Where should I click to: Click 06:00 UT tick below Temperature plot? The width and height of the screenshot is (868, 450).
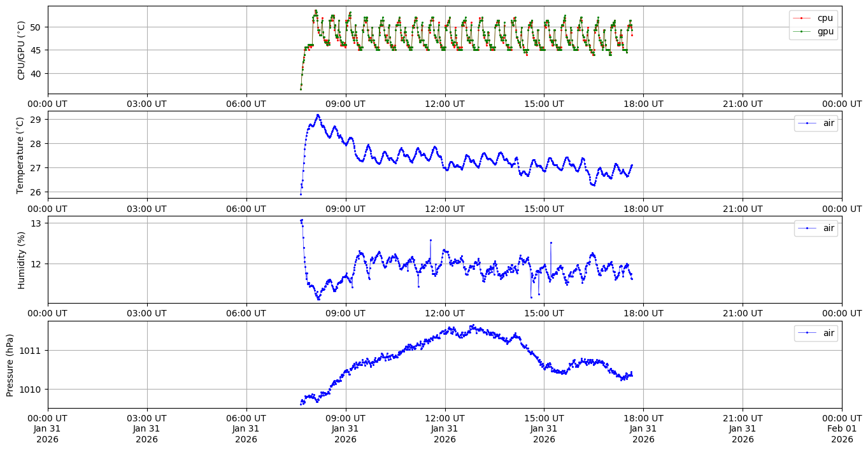tap(246, 208)
